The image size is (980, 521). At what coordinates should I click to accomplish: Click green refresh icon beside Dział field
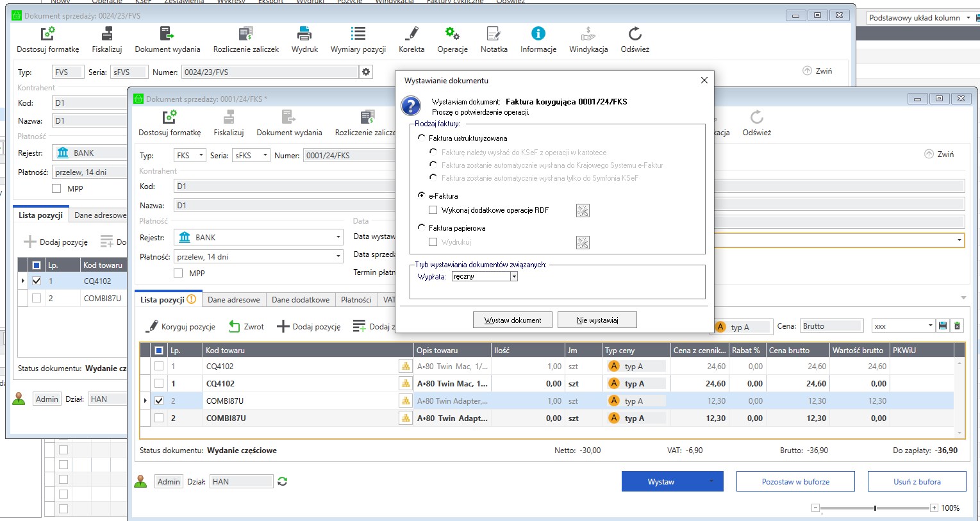282,481
